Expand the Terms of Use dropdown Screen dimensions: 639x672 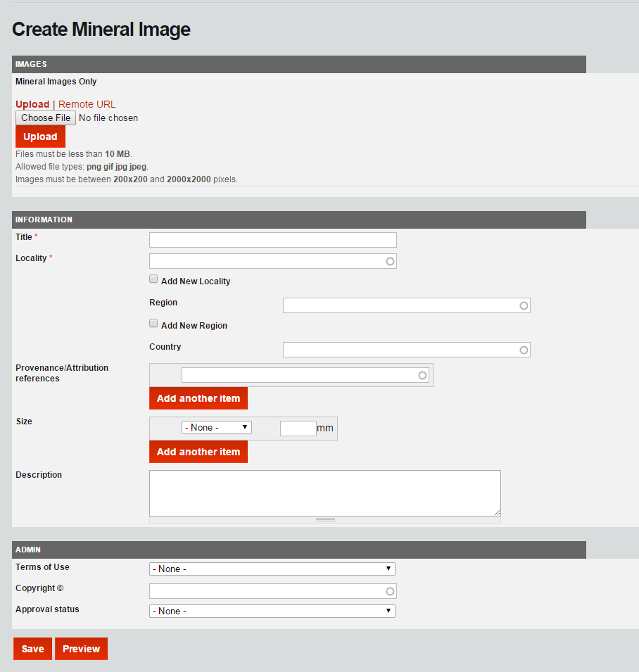click(272, 569)
